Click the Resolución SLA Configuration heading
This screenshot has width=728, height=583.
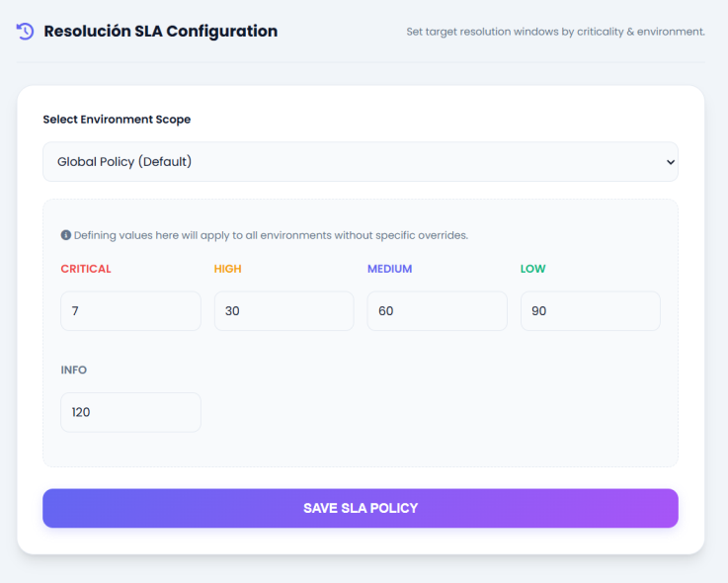click(x=161, y=31)
